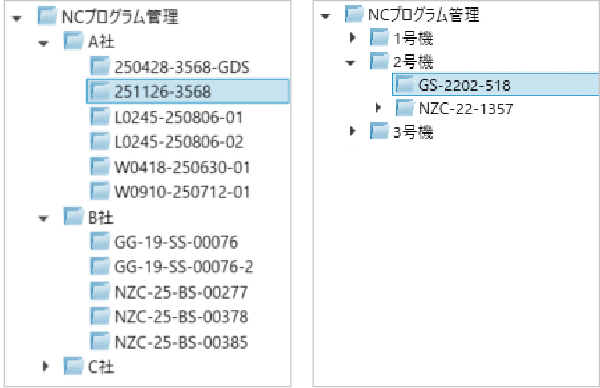The height and width of the screenshot is (388, 600).
Task: Select the L0245-250806-02 label
Action: click(179, 142)
